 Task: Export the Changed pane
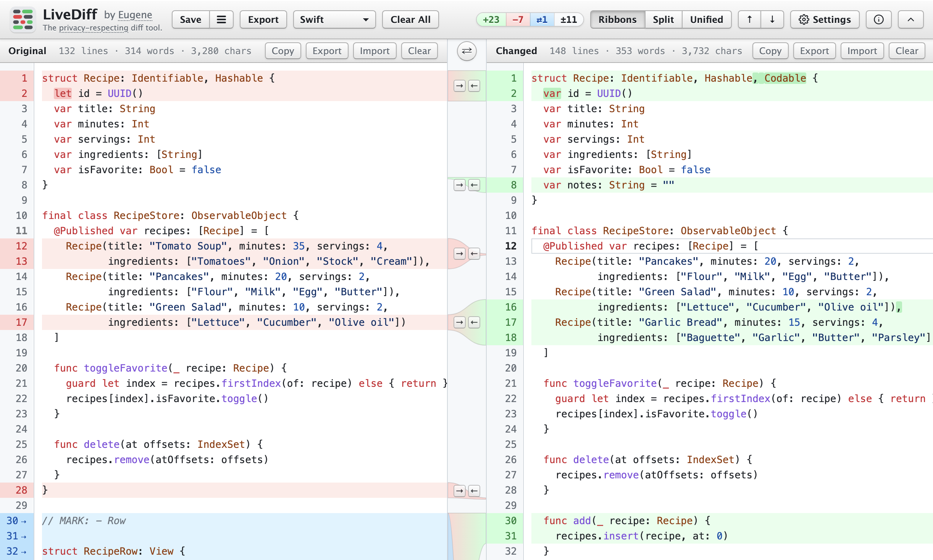[814, 51]
